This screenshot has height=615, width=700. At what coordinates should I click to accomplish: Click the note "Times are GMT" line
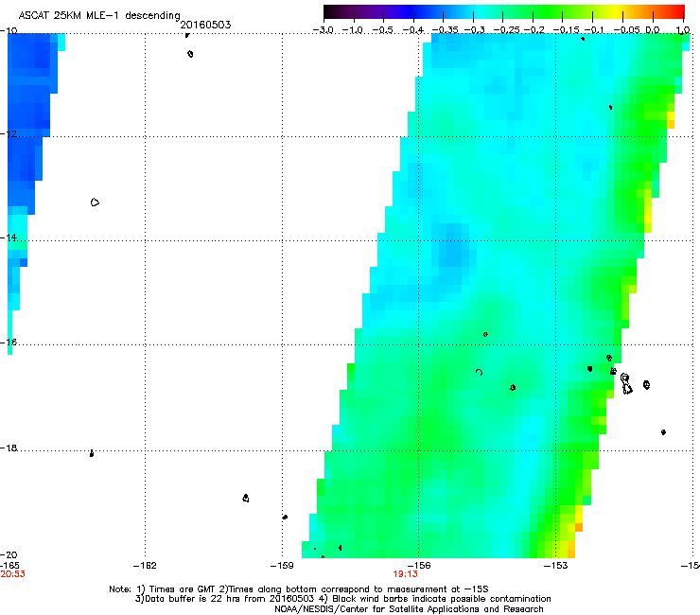coord(299,589)
